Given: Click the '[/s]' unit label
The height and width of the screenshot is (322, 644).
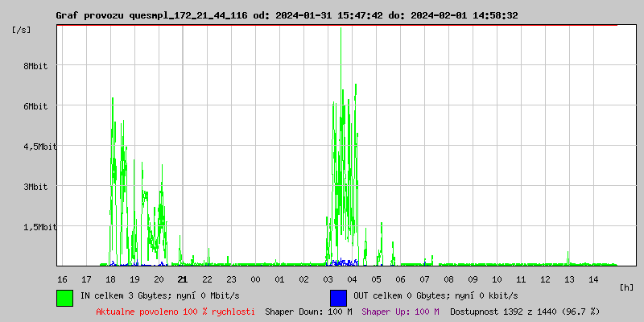Looking at the screenshot, I should tap(22, 30).
